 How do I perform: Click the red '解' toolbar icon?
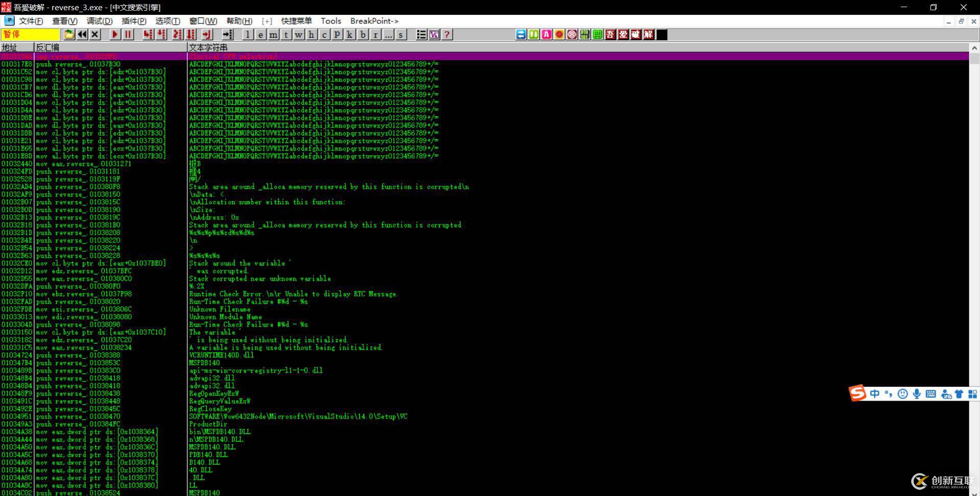point(648,34)
